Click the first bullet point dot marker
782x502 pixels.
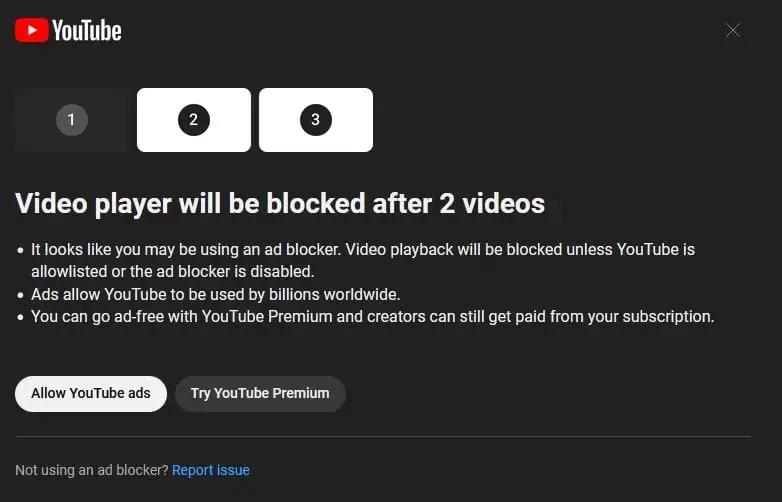click(20, 250)
